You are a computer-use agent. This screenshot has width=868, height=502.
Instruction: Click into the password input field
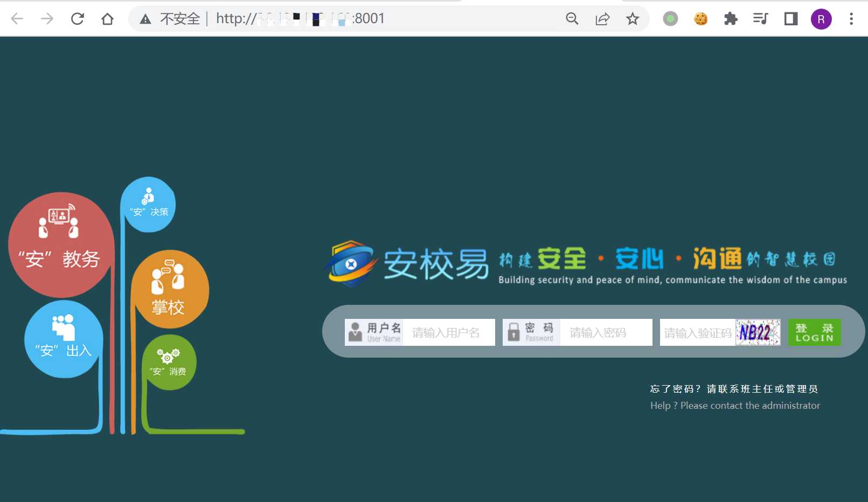(x=606, y=333)
